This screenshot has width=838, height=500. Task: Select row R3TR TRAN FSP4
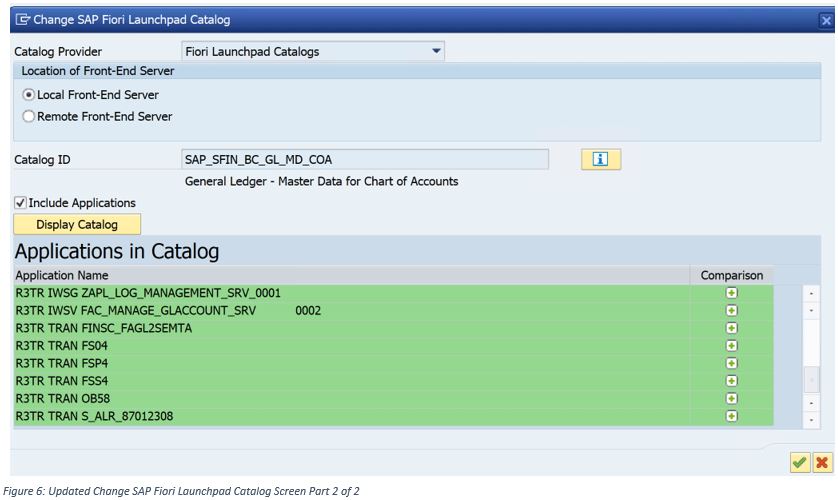[393, 363]
